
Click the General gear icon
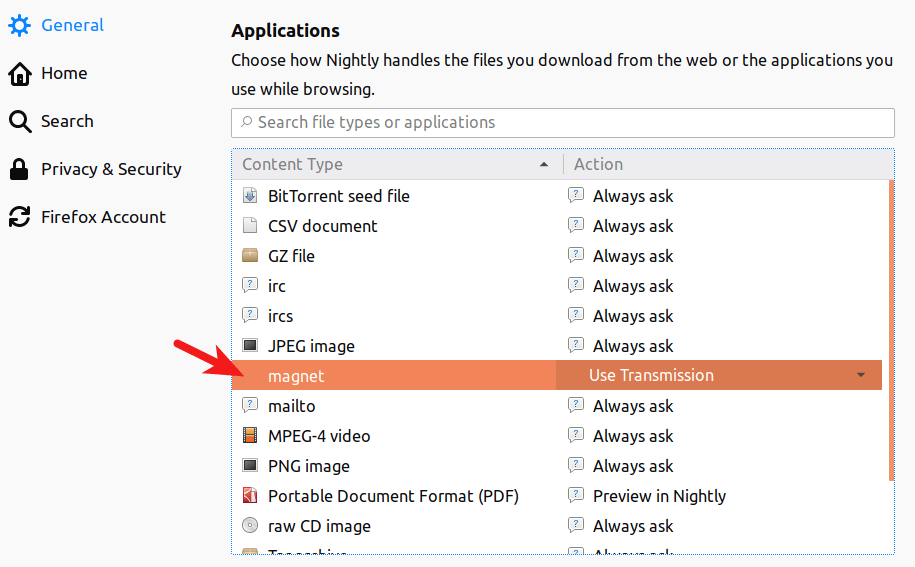tap(19, 26)
